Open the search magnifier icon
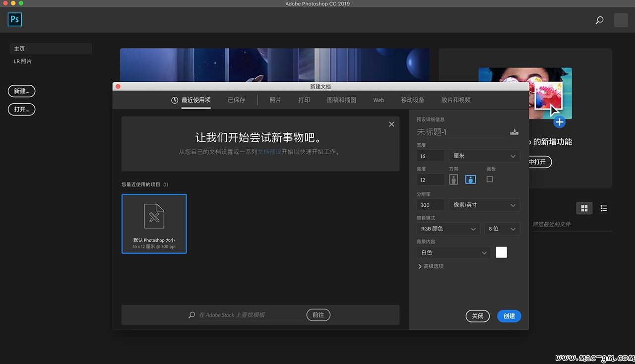The height and width of the screenshot is (364, 635). tap(599, 20)
